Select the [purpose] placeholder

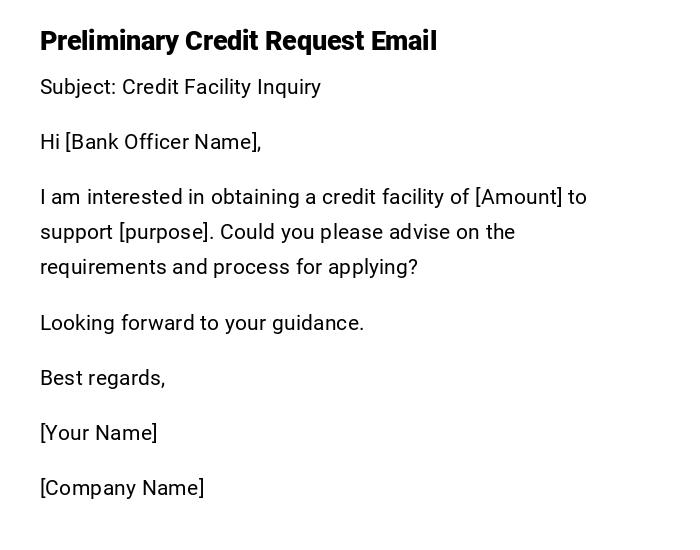click(166, 232)
